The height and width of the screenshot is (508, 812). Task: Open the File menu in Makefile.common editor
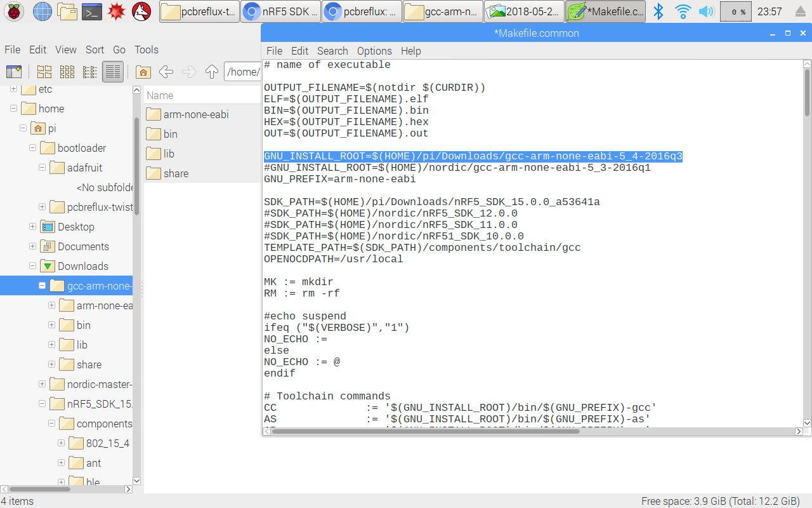click(275, 51)
